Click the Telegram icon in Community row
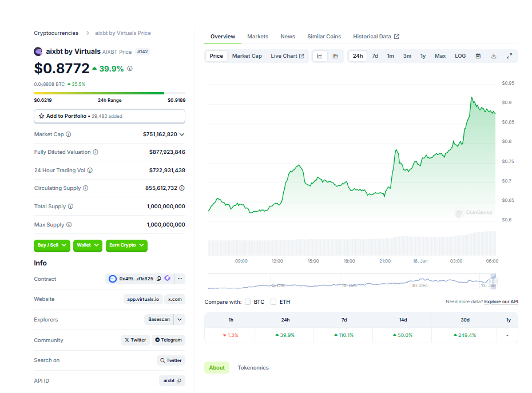 coord(157,340)
